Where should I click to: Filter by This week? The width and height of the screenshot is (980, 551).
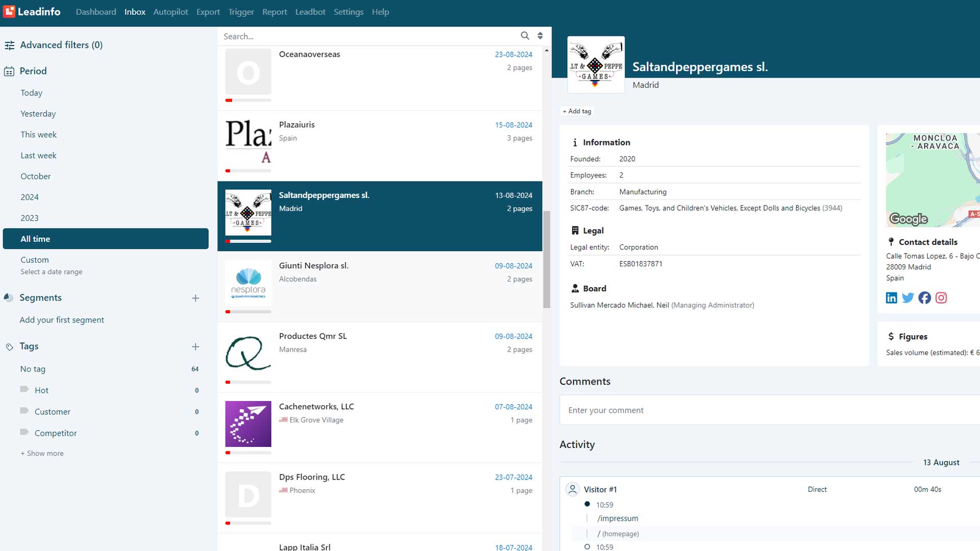point(39,135)
